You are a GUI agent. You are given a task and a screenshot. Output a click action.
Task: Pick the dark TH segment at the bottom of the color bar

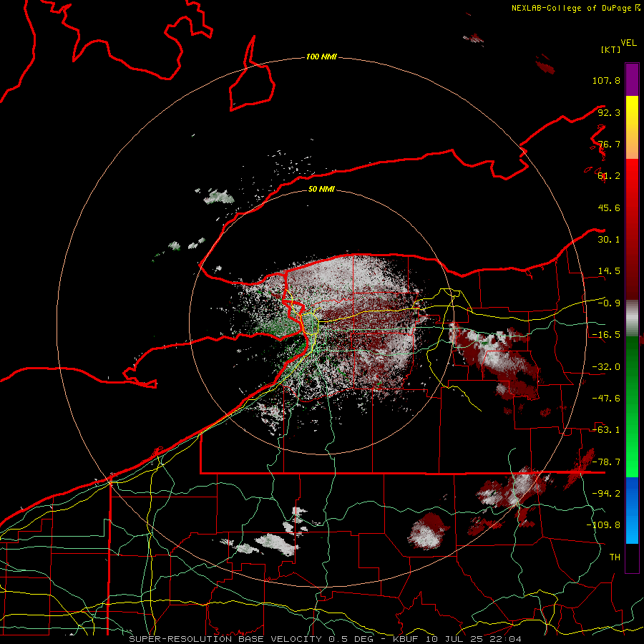tap(632, 558)
